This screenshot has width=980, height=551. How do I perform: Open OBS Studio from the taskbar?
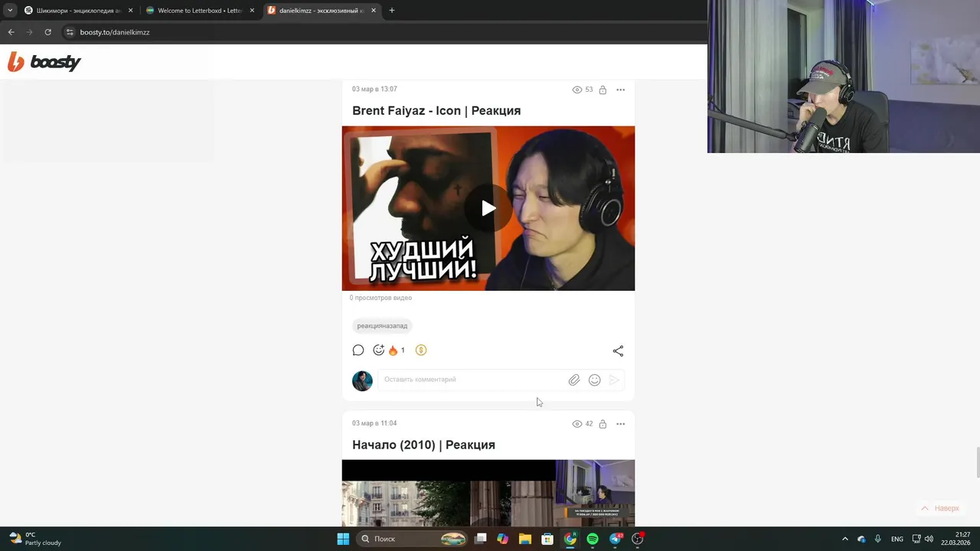point(638,539)
